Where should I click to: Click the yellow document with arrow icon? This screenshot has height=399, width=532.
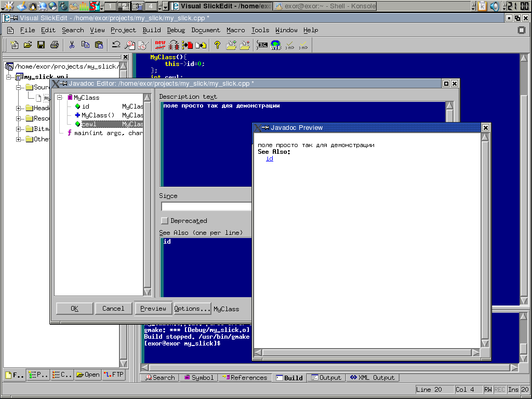(201, 45)
